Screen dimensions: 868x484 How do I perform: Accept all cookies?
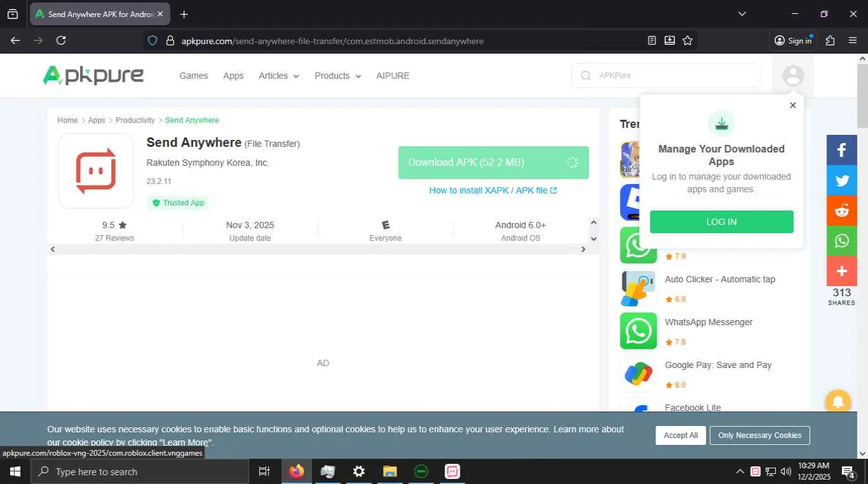[681, 435]
